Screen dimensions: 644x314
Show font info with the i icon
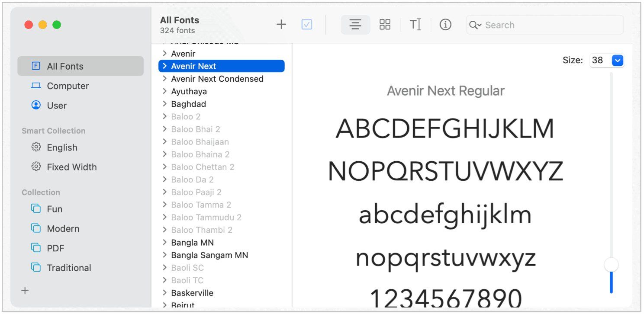tap(445, 25)
